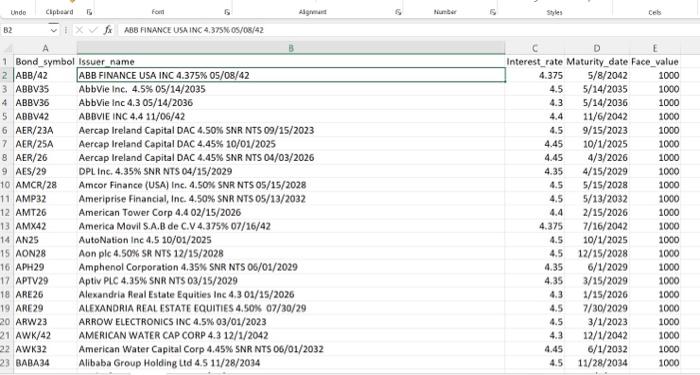Viewport: 700px width, 375px height.
Task: Select maturity date cell 12/15/2028
Action: pyautogui.click(x=597, y=253)
